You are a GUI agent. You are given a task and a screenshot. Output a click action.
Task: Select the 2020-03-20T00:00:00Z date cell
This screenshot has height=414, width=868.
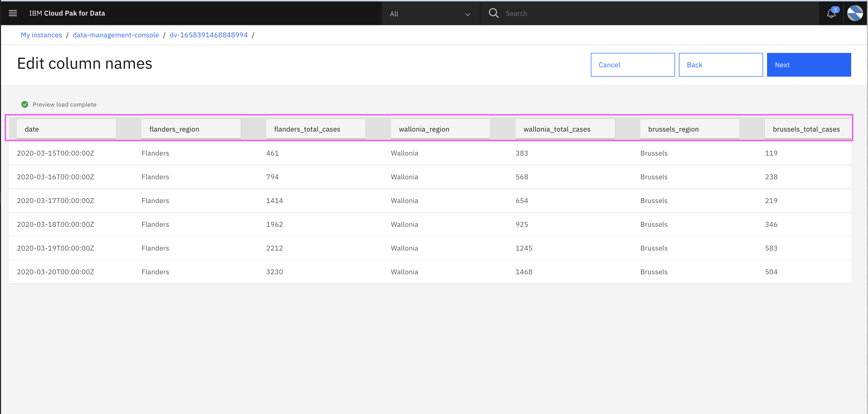56,272
